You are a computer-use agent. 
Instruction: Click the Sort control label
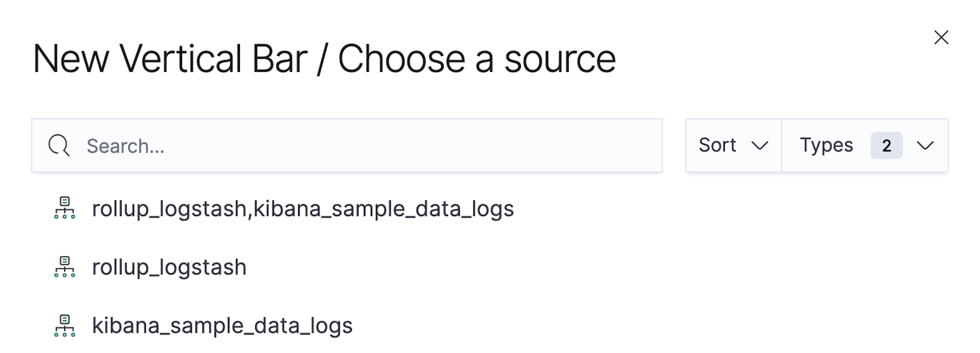(x=718, y=145)
